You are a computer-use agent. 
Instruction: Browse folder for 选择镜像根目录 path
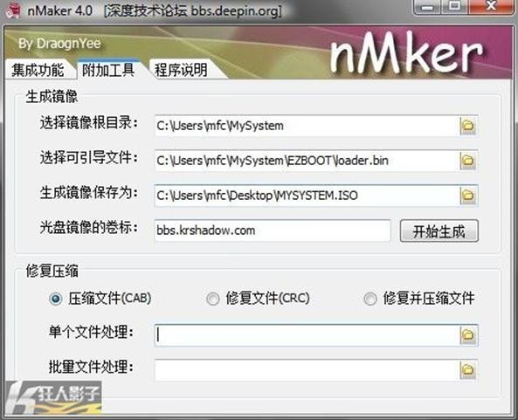click(468, 126)
